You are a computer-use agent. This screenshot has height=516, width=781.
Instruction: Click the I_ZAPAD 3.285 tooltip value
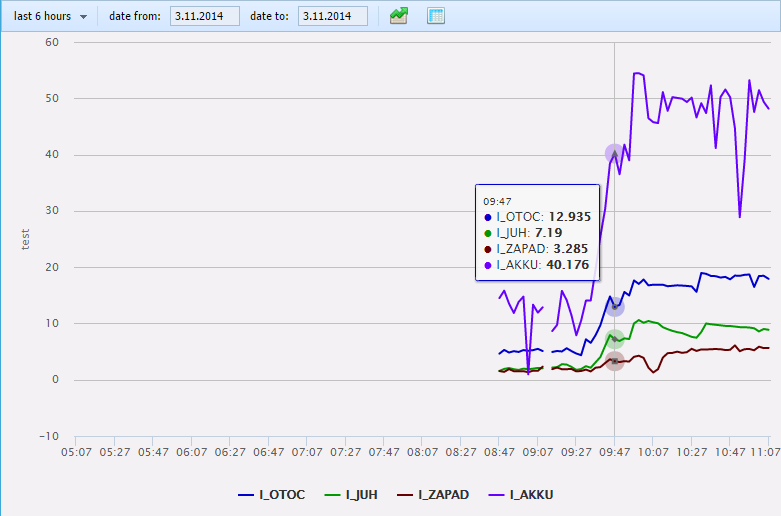[x=571, y=249]
